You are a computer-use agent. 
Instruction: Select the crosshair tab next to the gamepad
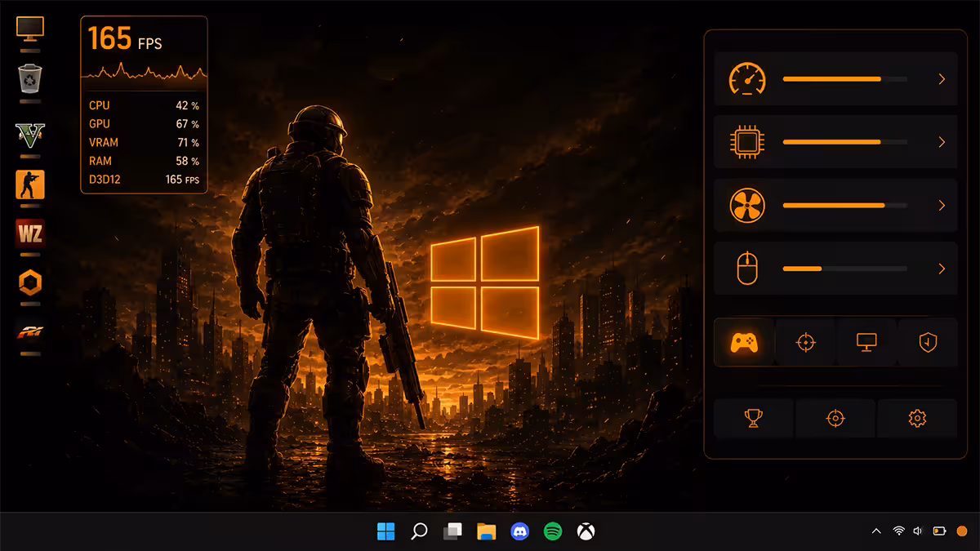[x=805, y=342]
